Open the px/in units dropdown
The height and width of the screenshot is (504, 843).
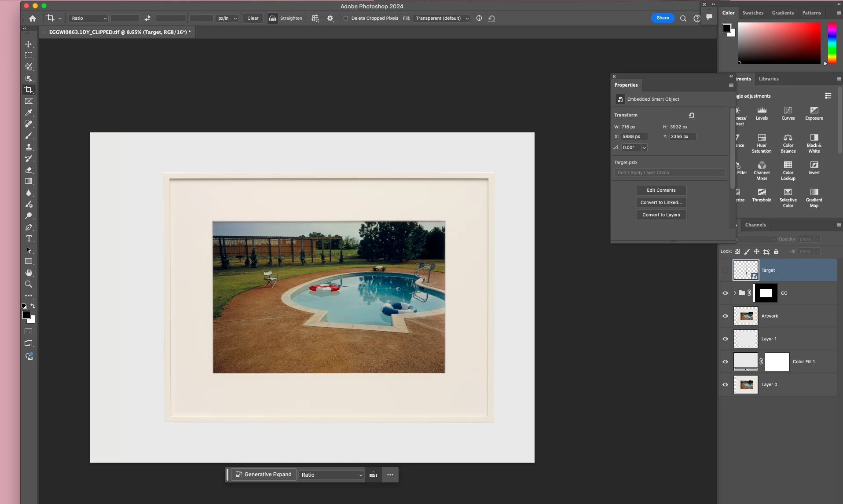coord(227,18)
